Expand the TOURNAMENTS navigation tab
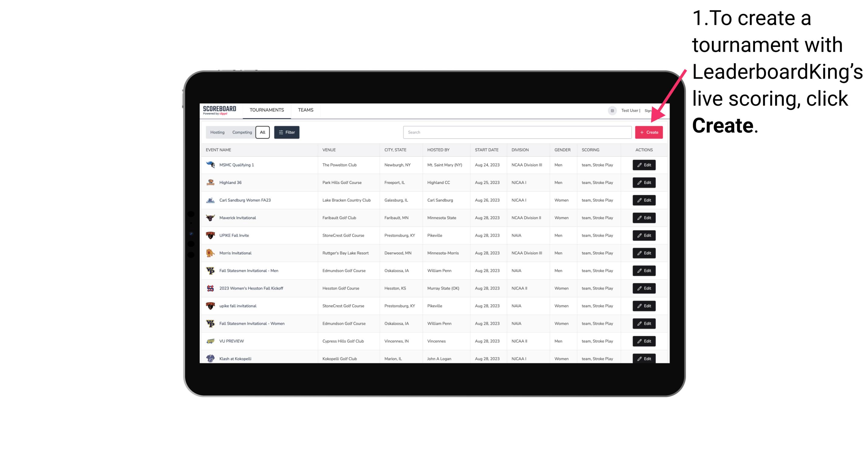This screenshot has width=868, height=467. tap(266, 111)
